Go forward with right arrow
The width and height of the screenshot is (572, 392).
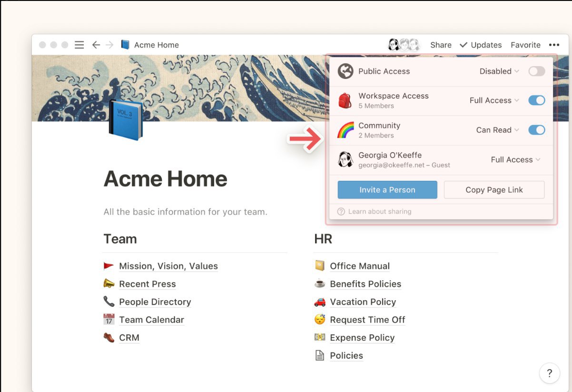110,45
